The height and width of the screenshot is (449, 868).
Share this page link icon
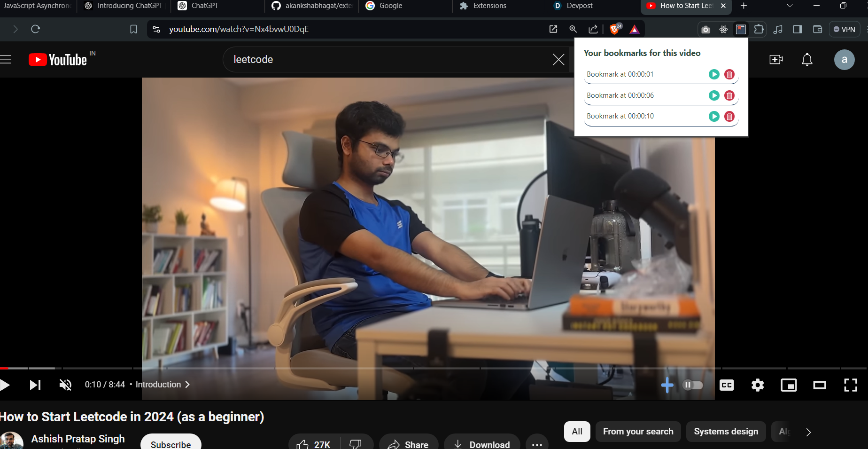tap(593, 29)
